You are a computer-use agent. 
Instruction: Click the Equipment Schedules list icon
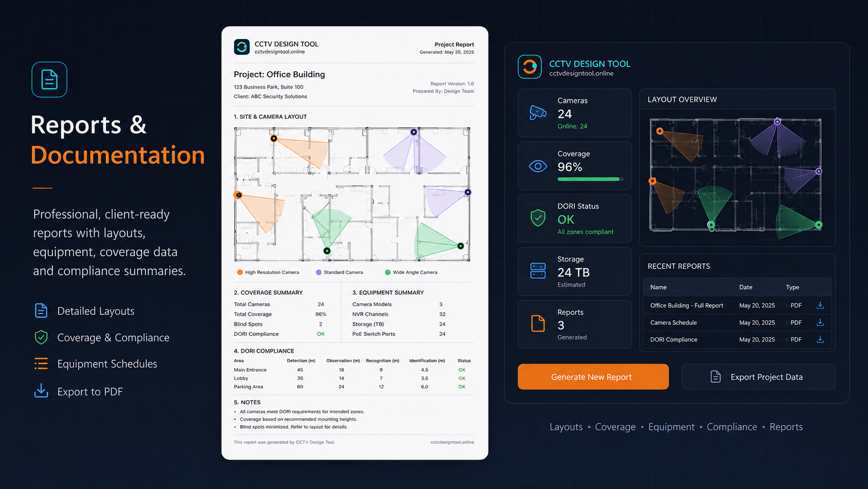pyautogui.click(x=41, y=364)
